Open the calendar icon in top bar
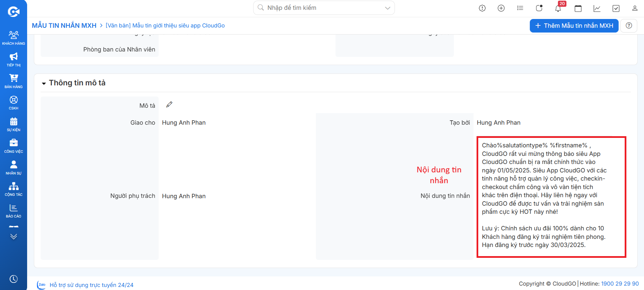This screenshot has height=290, width=644. [578, 8]
